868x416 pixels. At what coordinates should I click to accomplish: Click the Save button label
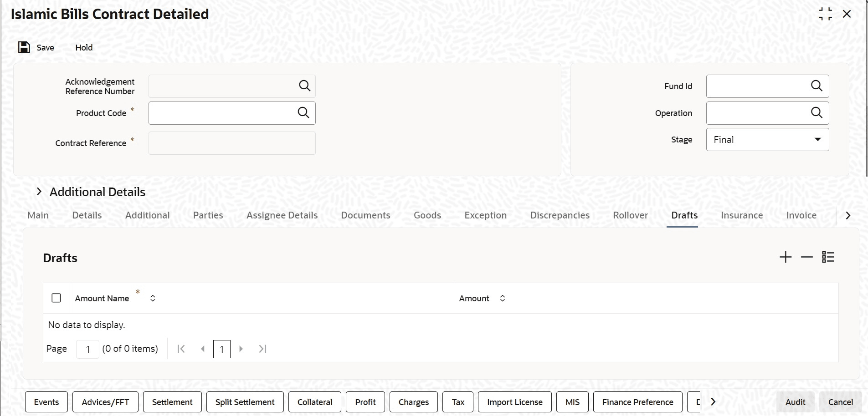coord(46,47)
